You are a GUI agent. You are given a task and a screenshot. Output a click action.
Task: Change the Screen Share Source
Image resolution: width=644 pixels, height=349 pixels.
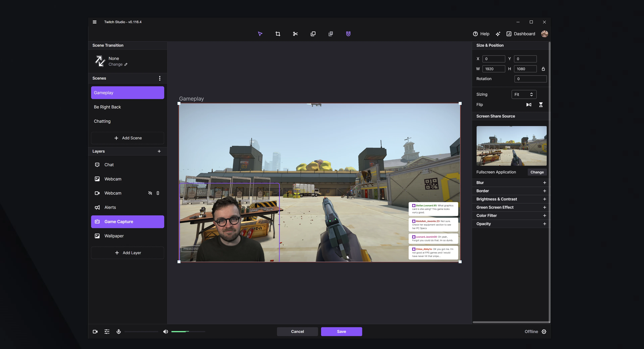tap(537, 172)
